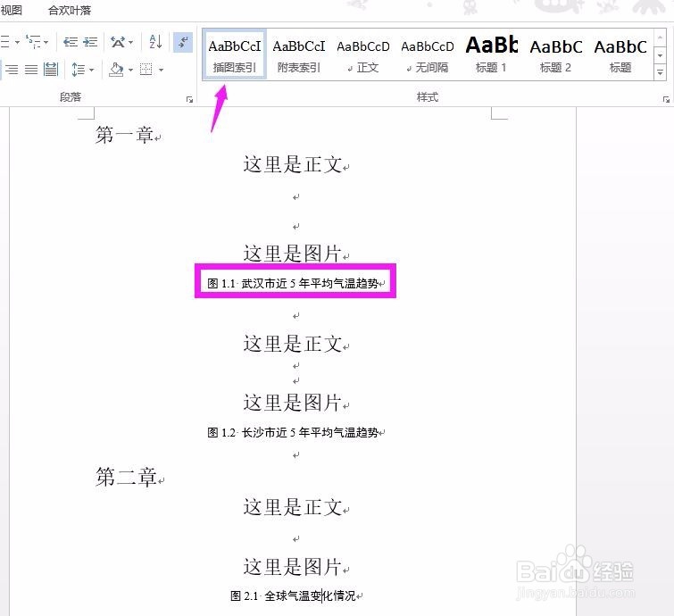This screenshot has width=674, height=616.
Task: Click 这里是正文 under 第二章
Action: [293, 507]
